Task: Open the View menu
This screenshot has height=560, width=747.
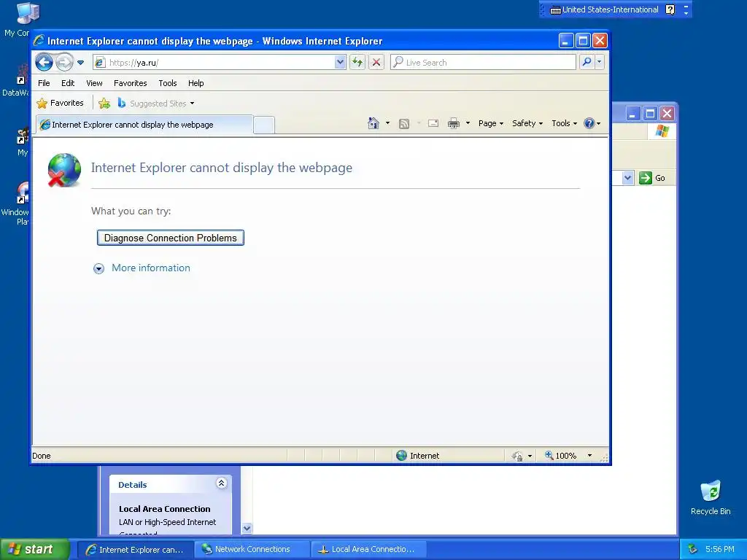Action: (x=94, y=83)
